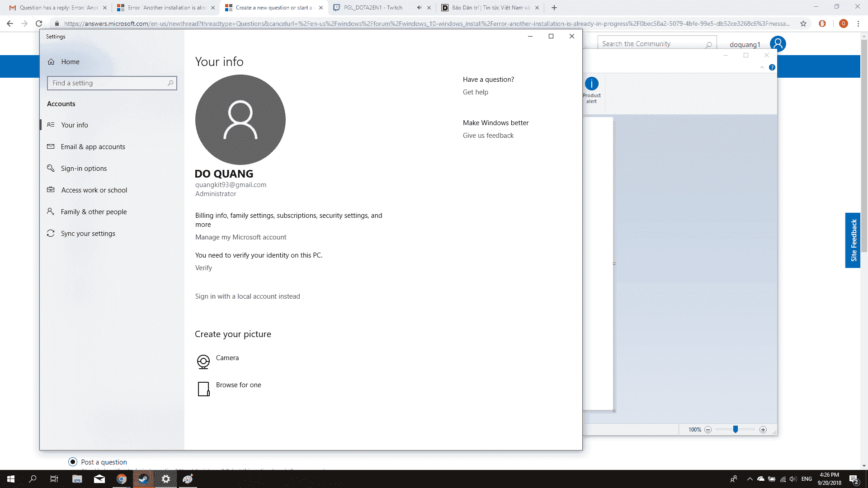
Task: Open Chrome from taskbar
Action: click(122, 479)
